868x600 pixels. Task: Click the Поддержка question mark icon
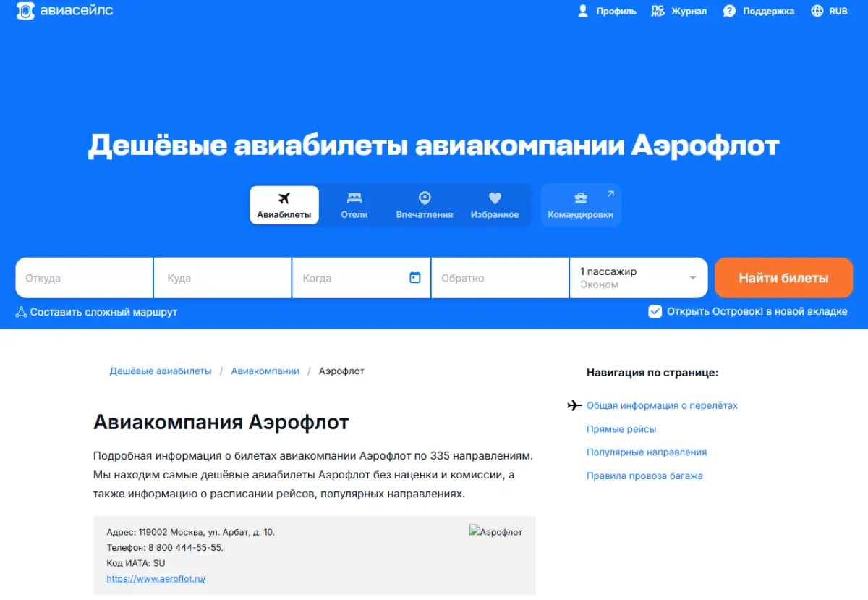click(729, 11)
